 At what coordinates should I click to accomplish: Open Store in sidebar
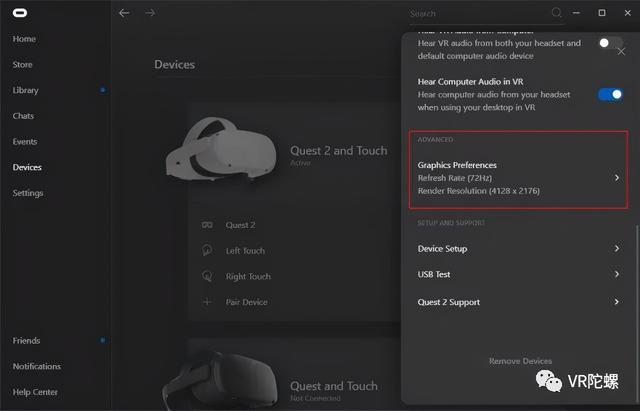(x=22, y=65)
